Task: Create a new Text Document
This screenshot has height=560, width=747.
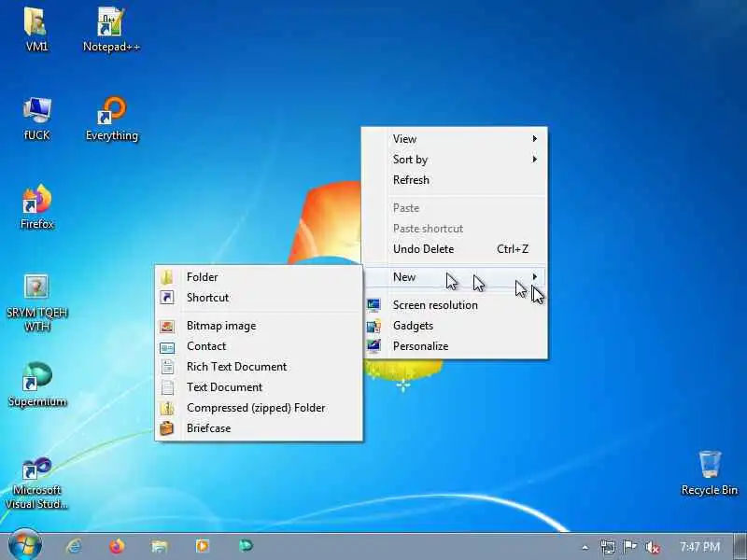Action: click(x=259, y=387)
